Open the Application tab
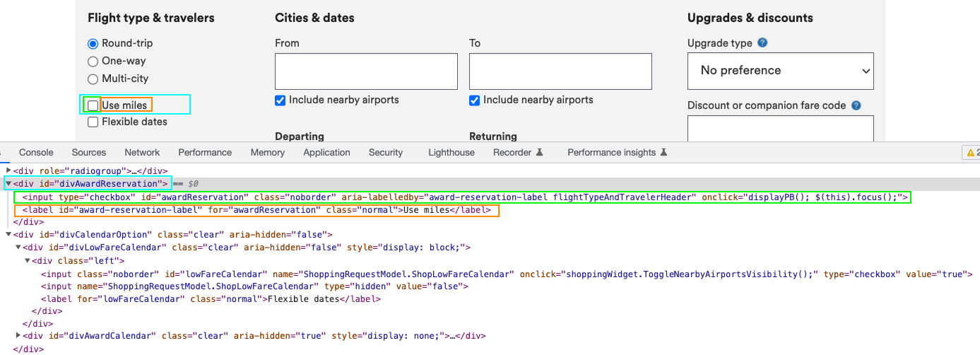 click(x=326, y=152)
